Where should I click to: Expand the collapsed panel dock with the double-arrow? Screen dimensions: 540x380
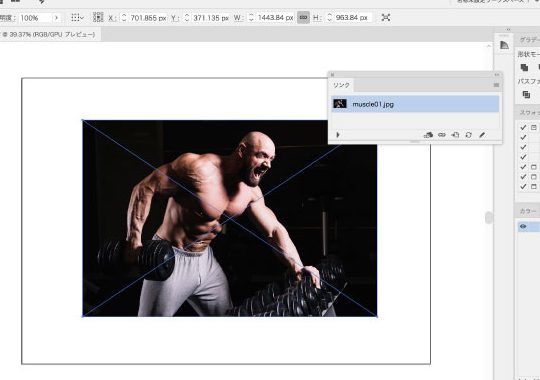click(508, 30)
